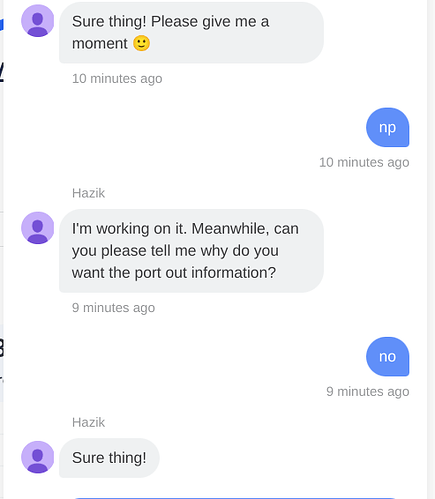This screenshot has height=499, width=435.
Task: Click the blue bar at bottom of chat
Action: pos(235,498)
